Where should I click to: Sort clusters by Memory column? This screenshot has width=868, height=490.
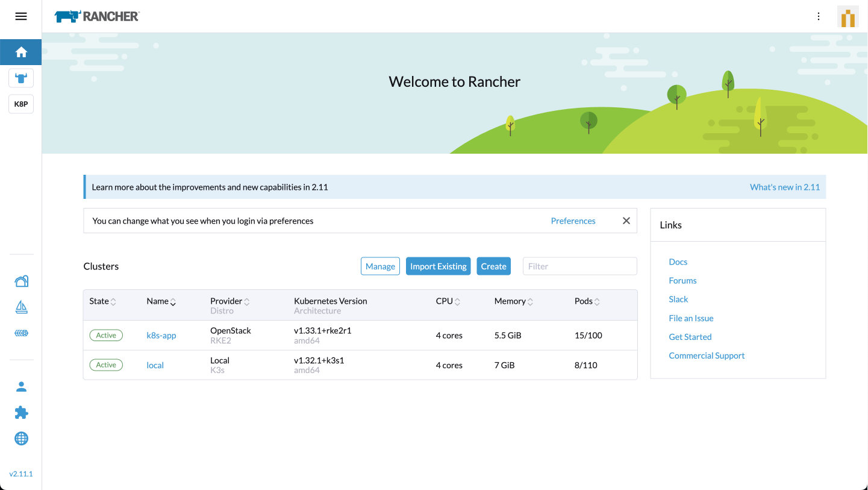(x=513, y=301)
